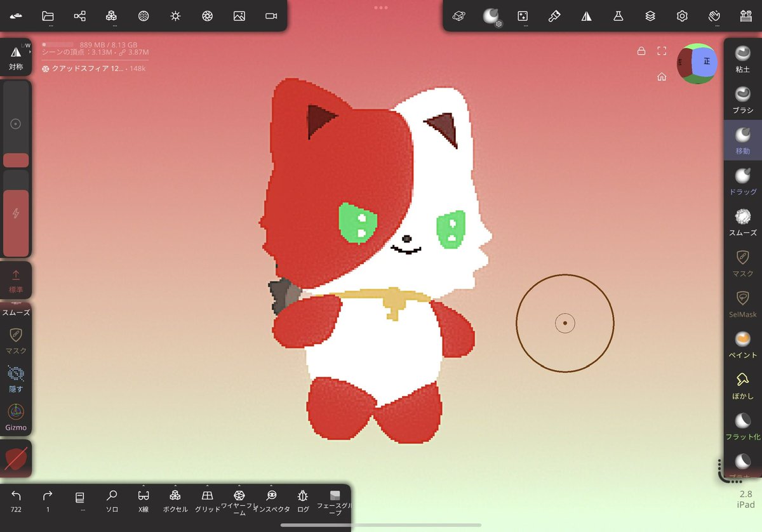Viewport: 762px width, 532px height.
Task: Open the settings gear menu
Action: [682, 16]
